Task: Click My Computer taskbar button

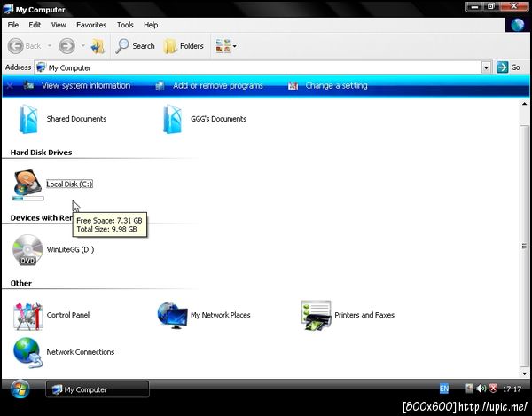Action: point(97,389)
